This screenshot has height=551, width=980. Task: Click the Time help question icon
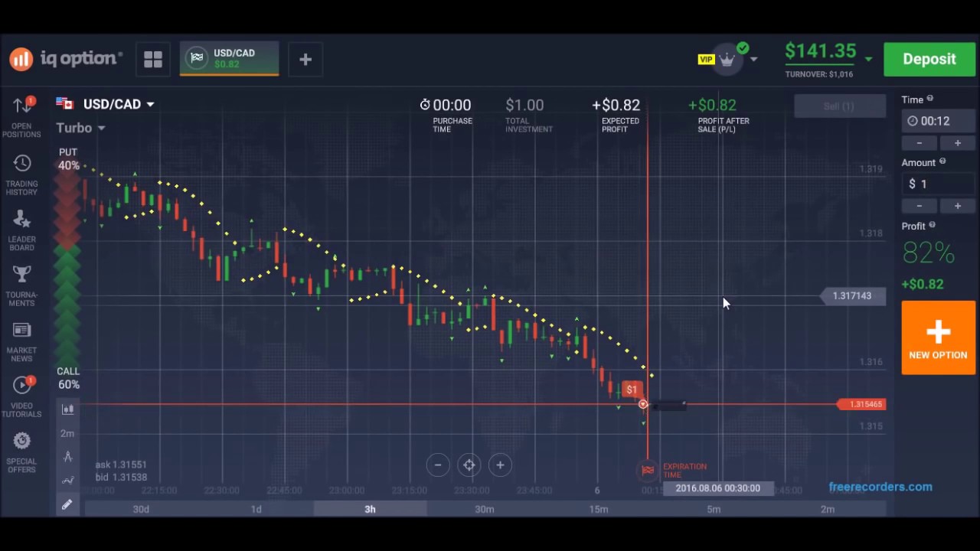930,99
